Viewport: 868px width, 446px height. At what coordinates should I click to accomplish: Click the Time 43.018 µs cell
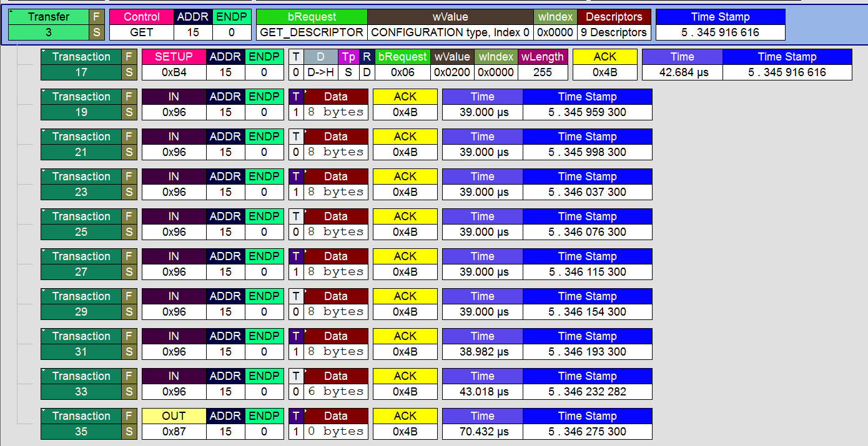tap(483, 384)
